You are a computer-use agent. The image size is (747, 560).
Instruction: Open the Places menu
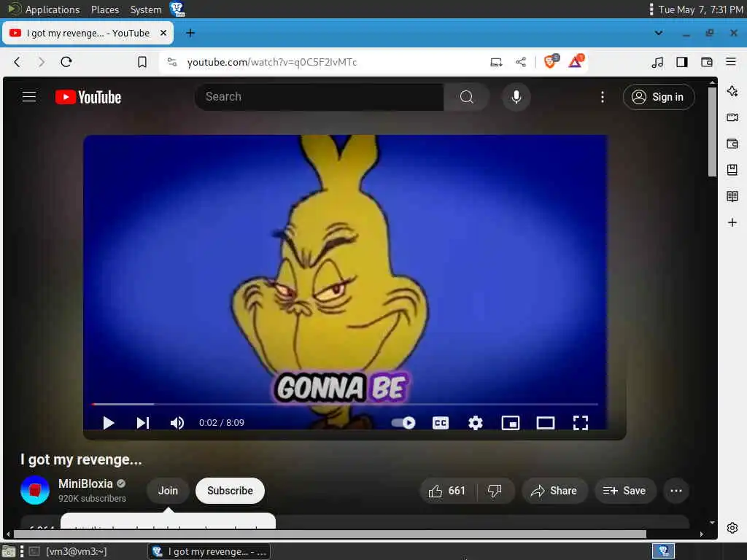coord(105,9)
